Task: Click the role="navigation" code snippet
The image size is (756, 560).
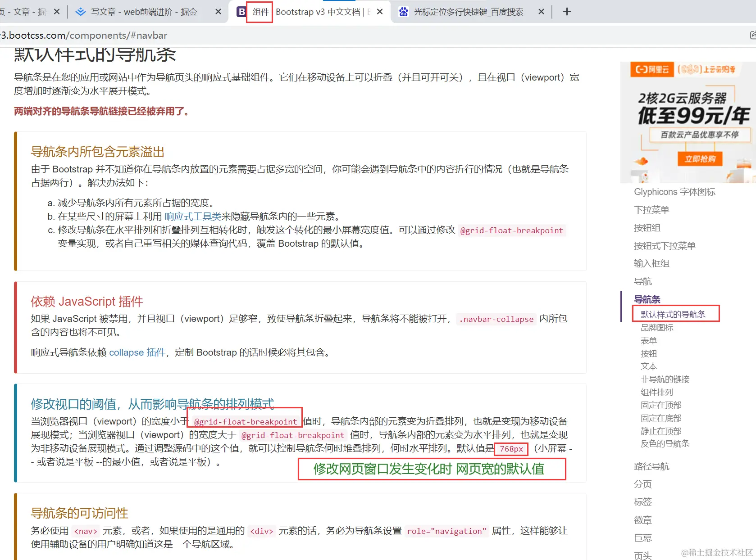Action: (x=446, y=531)
